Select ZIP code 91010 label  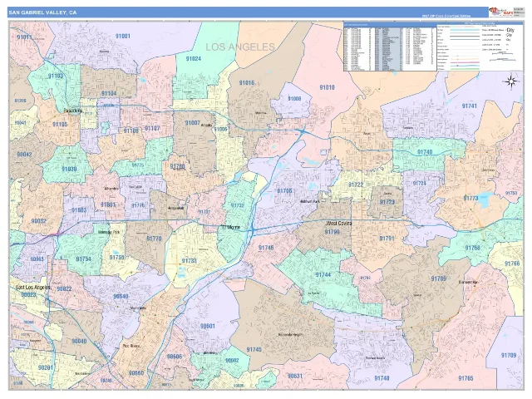click(327, 87)
